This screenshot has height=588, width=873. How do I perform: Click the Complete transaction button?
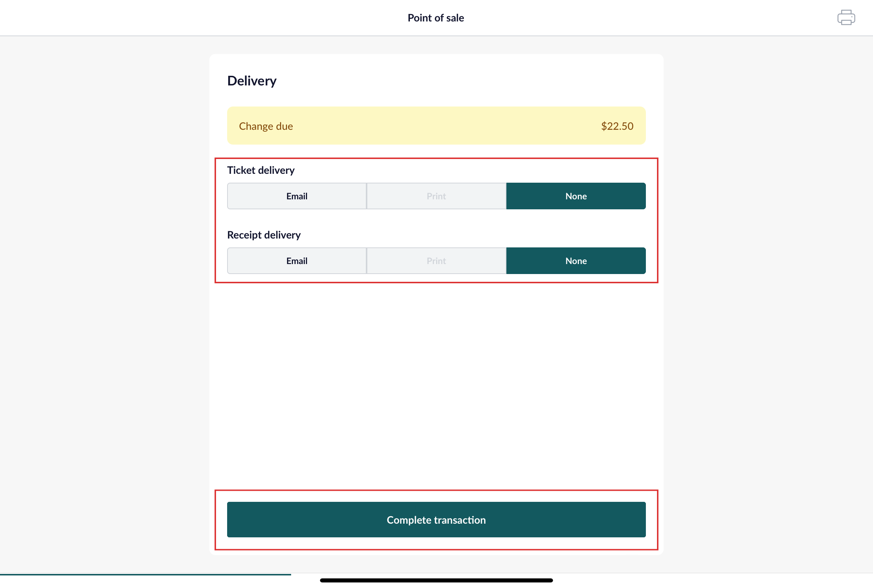coord(436,519)
